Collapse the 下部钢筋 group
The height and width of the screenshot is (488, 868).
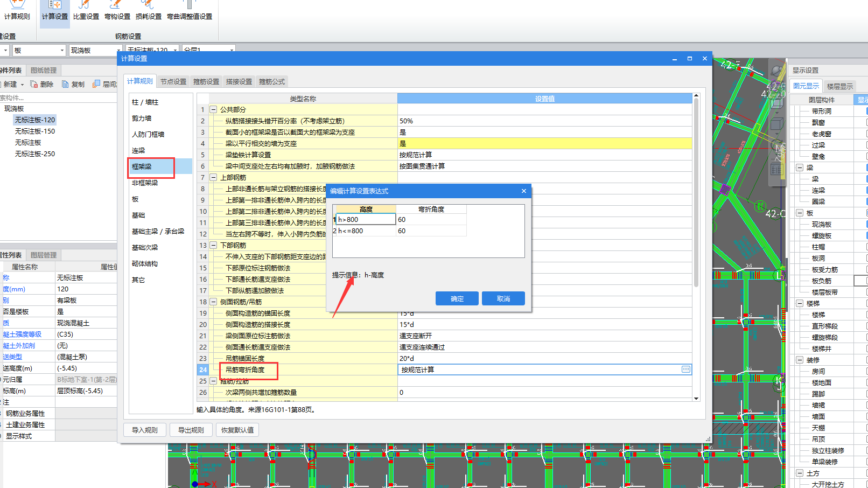[213, 245]
